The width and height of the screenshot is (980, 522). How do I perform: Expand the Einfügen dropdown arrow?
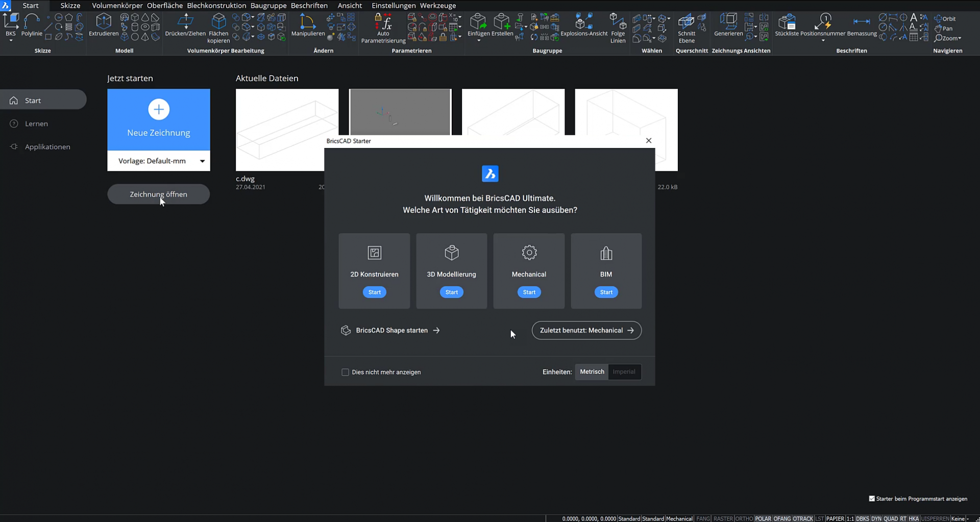(x=478, y=40)
